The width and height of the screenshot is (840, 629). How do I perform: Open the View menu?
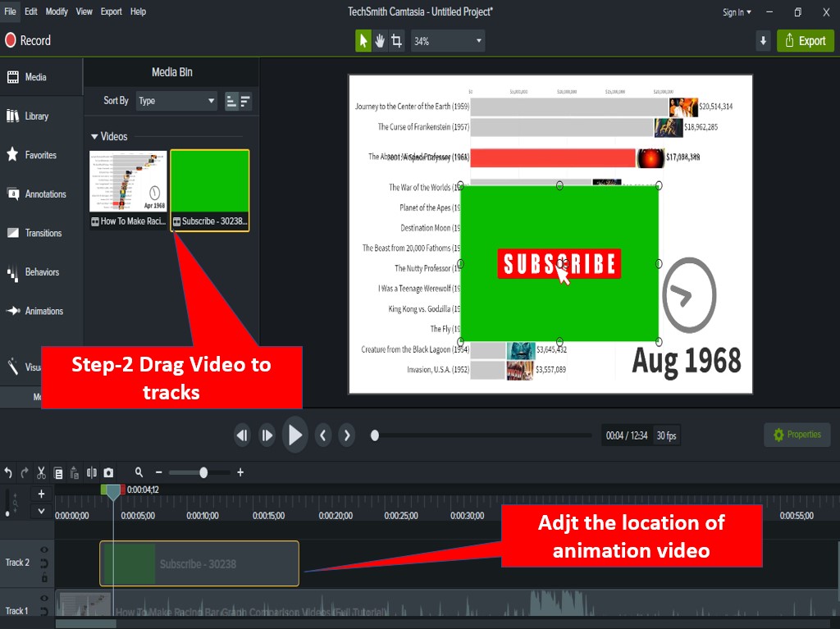click(x=84, y=11)
